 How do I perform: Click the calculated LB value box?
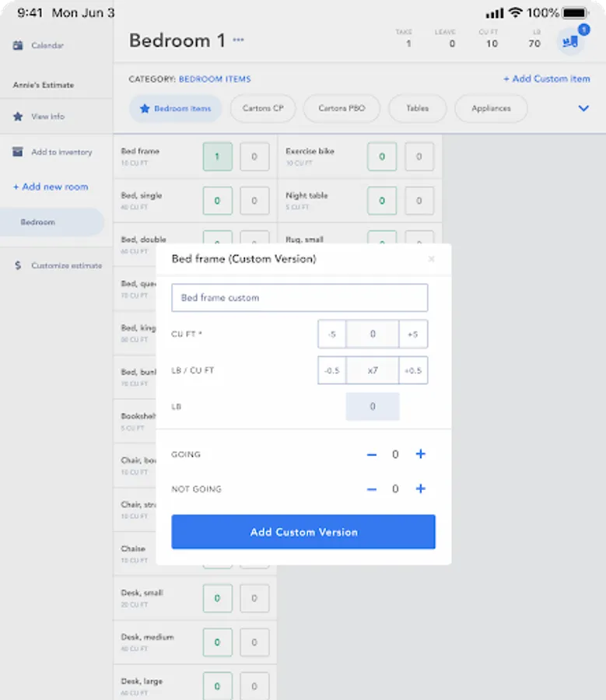tap(373, 406)
